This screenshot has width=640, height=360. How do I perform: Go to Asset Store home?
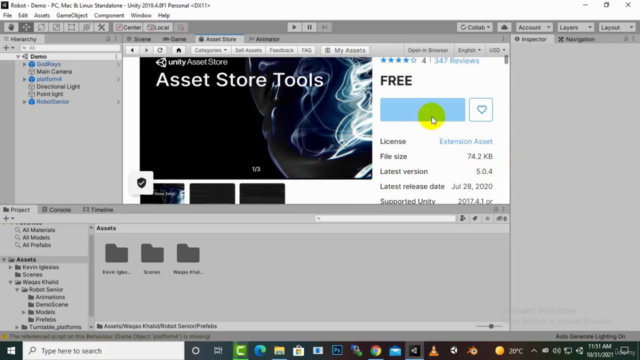(x=178, y=50)
